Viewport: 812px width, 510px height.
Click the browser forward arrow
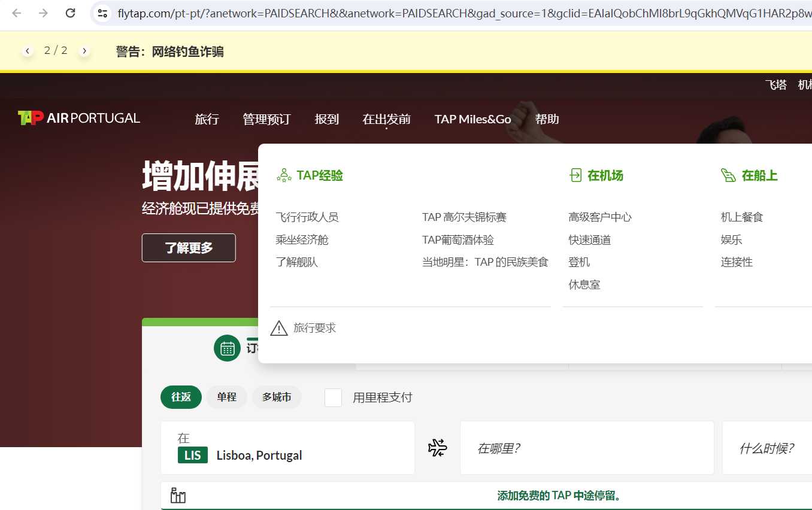coord(43,13)
